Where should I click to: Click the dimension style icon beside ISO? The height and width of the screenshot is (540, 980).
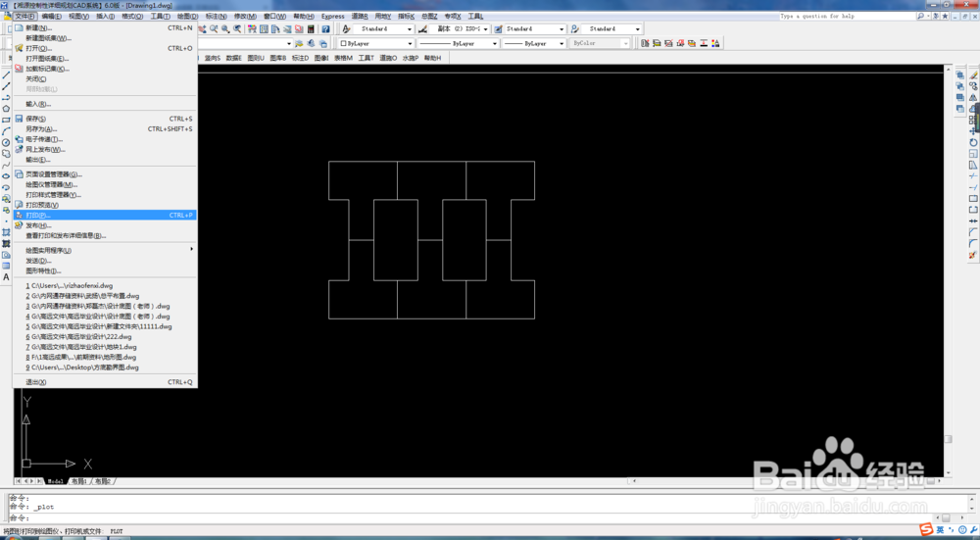423,28
